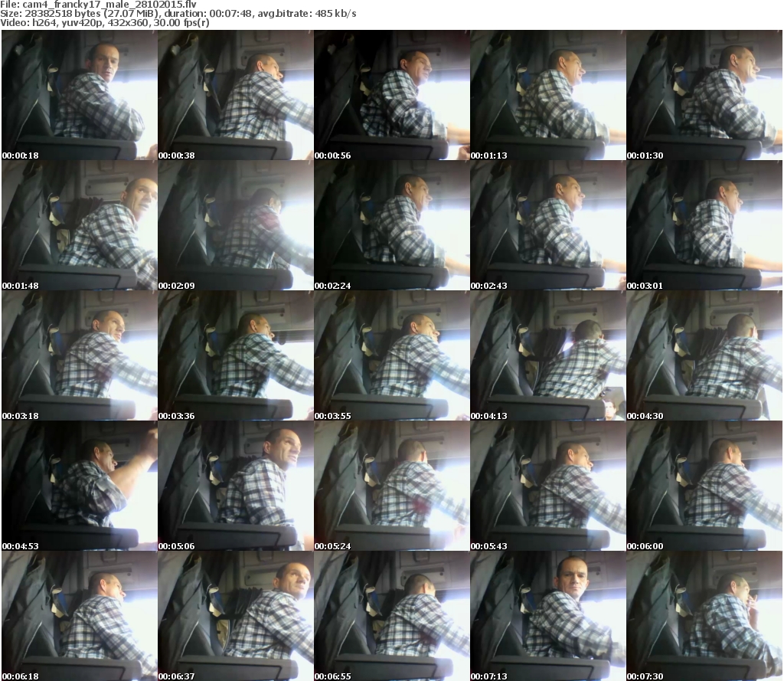Open the frame stamped 00:03:01

704,226
